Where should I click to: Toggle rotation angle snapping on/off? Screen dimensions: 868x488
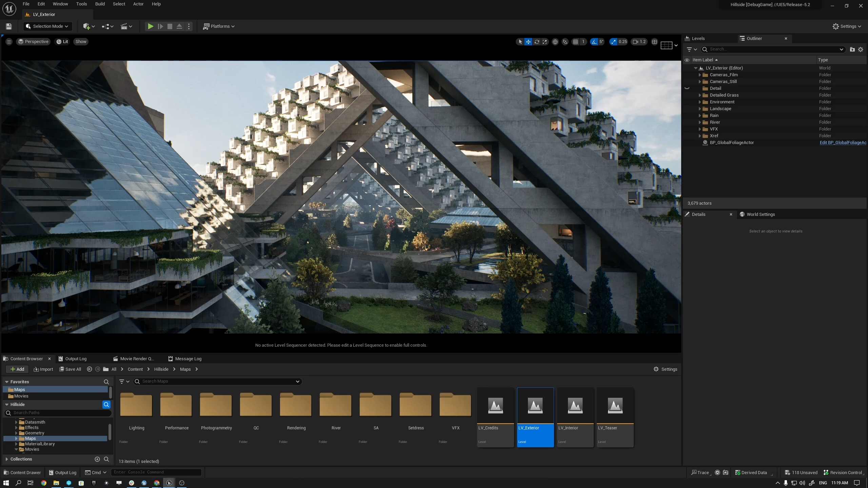(x=594, y=42)
